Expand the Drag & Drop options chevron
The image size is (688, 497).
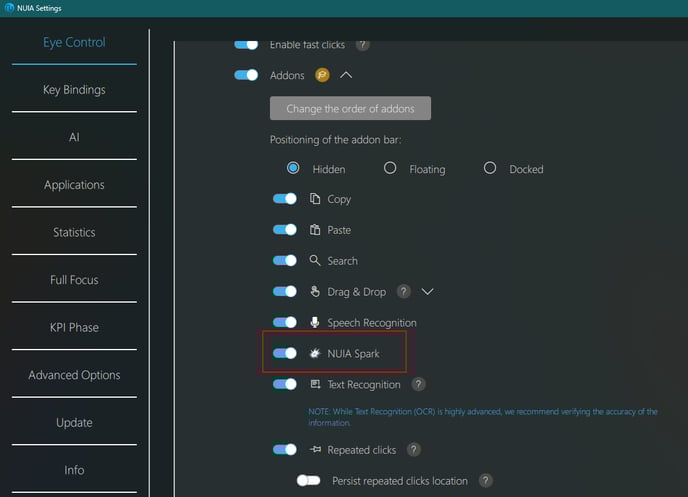click(x=427, y=291)
